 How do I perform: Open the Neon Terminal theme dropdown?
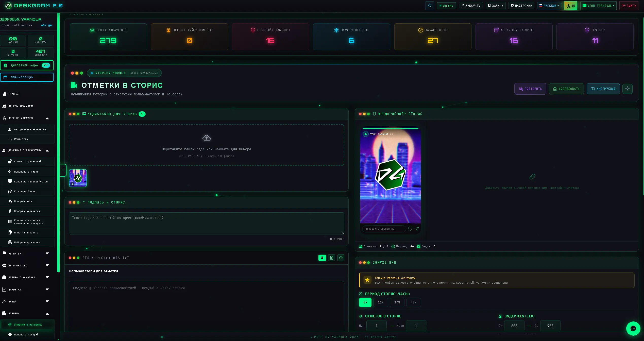coord(598,6)
